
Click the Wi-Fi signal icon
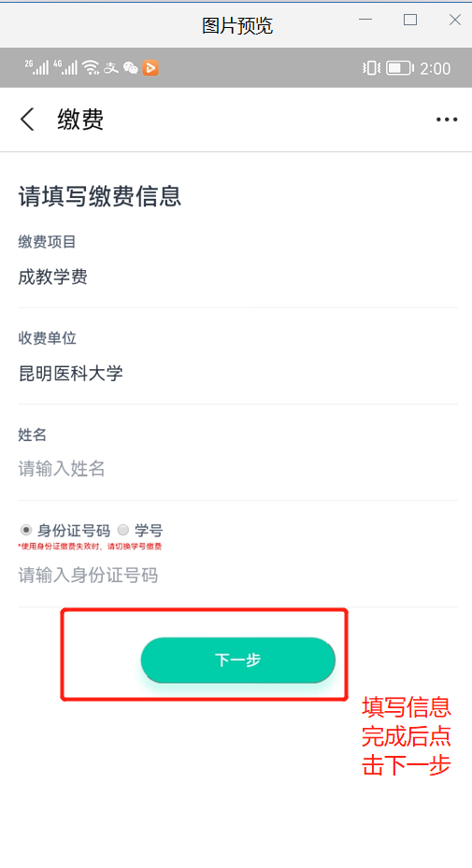click(x=91, y=67)
